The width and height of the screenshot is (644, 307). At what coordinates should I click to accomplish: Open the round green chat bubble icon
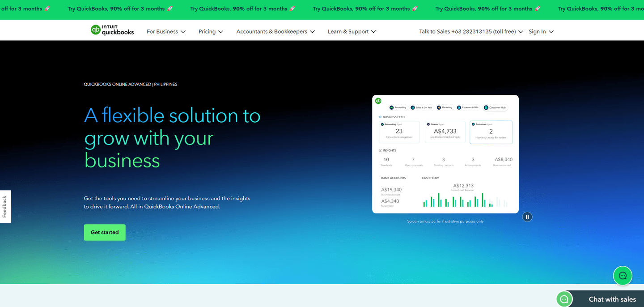coord(622,276)
